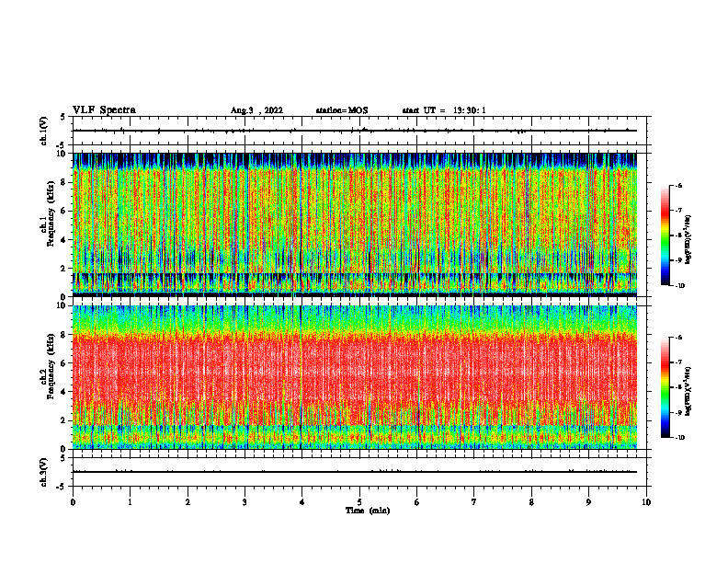
Task: Select the 'station=MOS' label
Action: click(x=342, y=110)
